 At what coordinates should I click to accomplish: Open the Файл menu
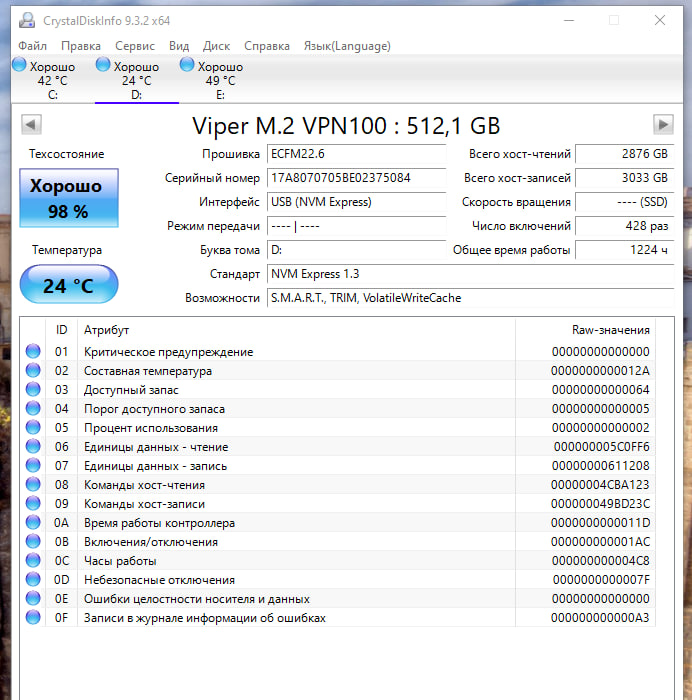pos(33,46)
